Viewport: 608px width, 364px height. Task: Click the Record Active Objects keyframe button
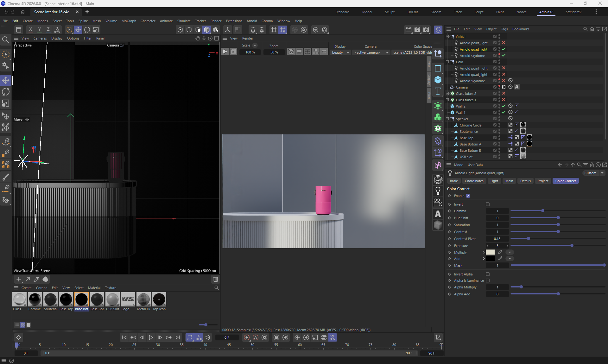click(246, 337)
